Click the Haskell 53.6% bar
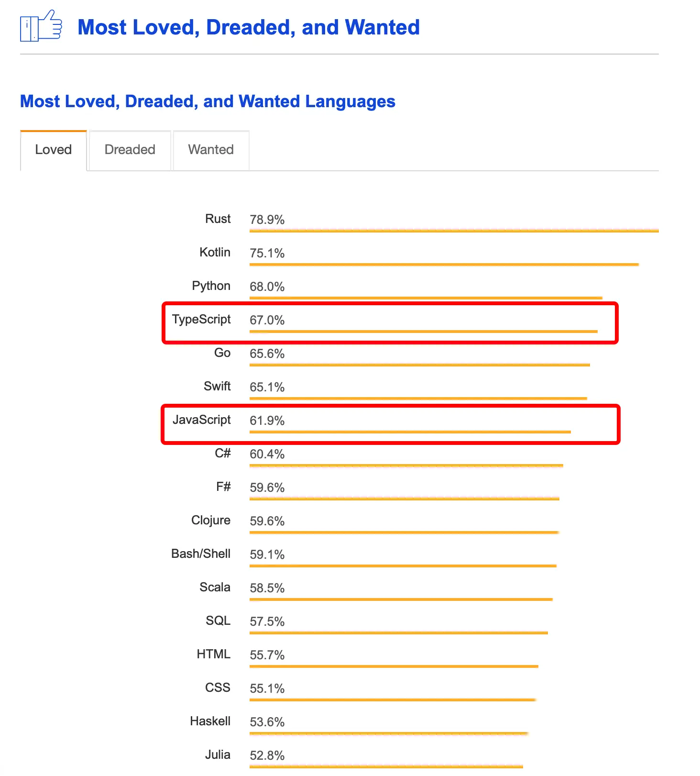This screenshot has width=700, height=776. (388, 733)
